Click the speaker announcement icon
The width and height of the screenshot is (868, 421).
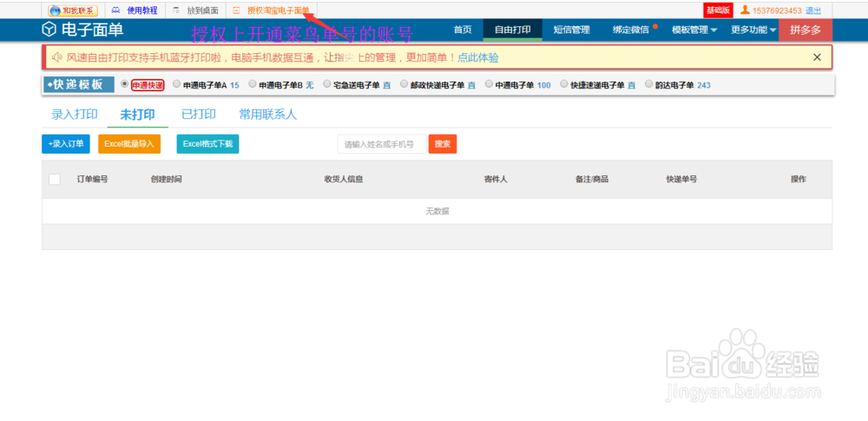[56, 57]
